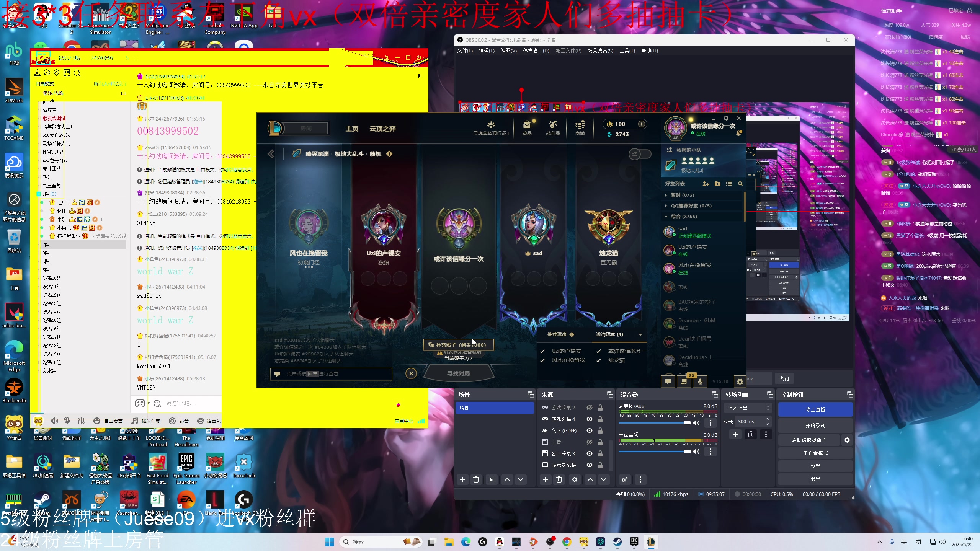The image size is (980, 551).
Task: Toggle the party open/closed switch in lobby
Action: [640, 154]
